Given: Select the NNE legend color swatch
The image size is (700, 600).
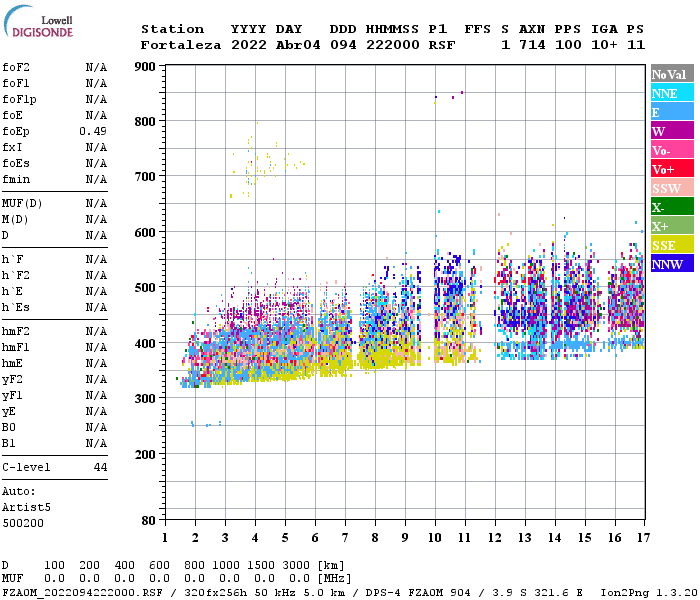Looking at the screenshot, I should [672, 93].
